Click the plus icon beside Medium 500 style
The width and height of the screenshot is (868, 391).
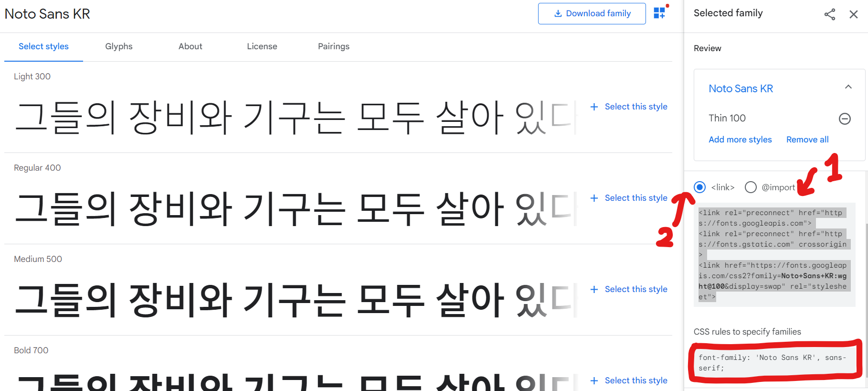tap(594, 289)
